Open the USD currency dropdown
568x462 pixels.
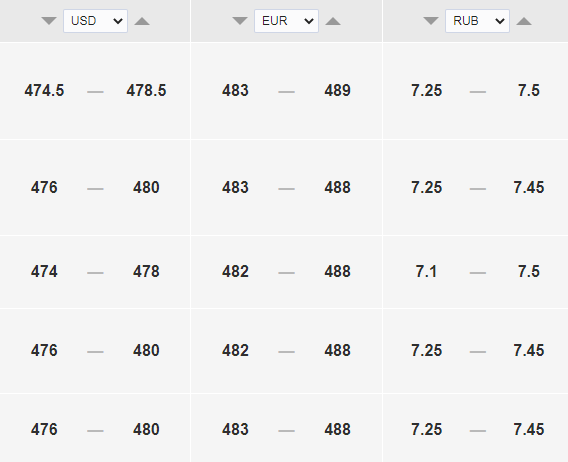[x=96, y=21]
